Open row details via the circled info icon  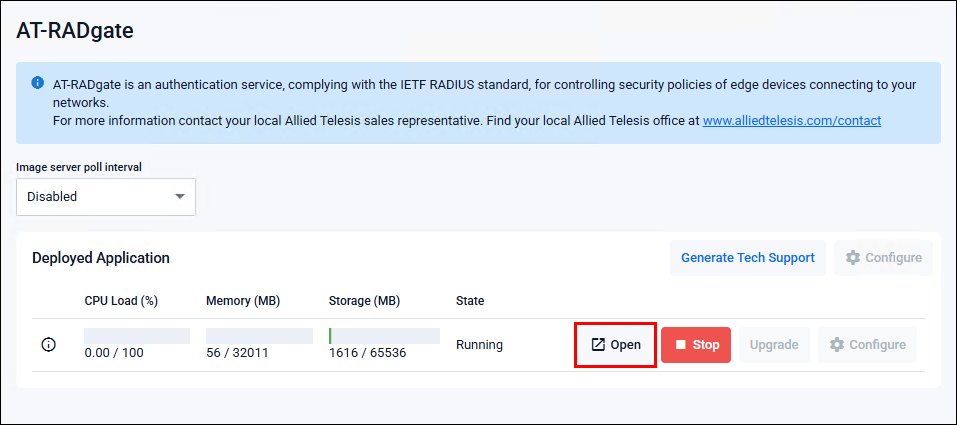click(48, 345)
